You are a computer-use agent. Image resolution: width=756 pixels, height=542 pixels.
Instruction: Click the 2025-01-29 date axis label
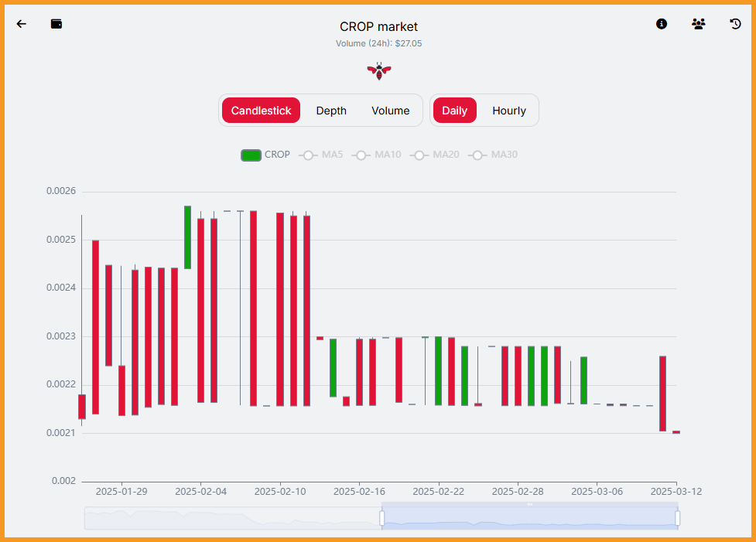[121, 492]
